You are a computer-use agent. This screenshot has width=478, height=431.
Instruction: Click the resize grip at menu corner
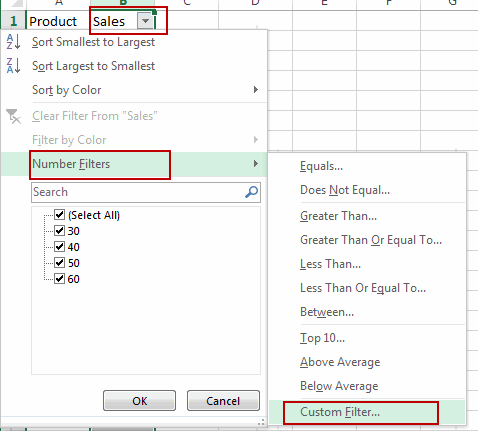261,422
